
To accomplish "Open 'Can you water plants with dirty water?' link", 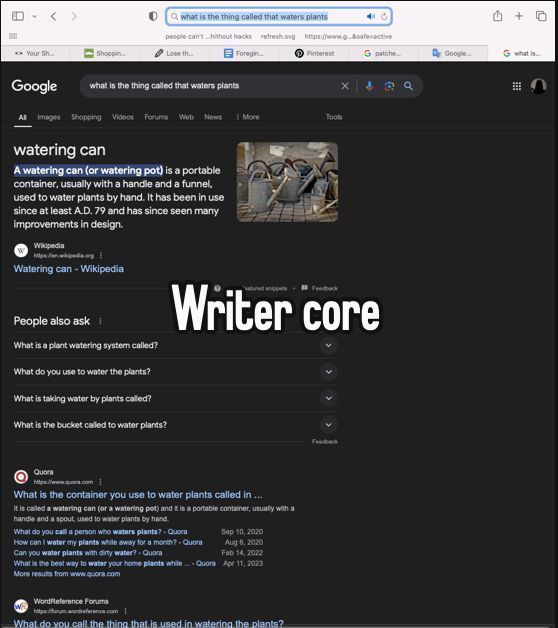I will (88, 553).
